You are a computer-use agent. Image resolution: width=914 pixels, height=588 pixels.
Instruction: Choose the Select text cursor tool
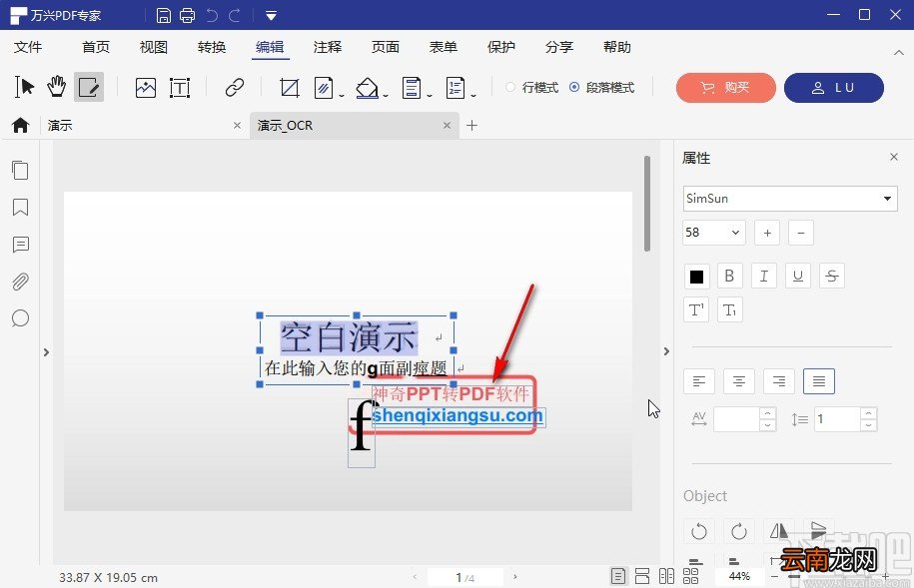[24, 87]
